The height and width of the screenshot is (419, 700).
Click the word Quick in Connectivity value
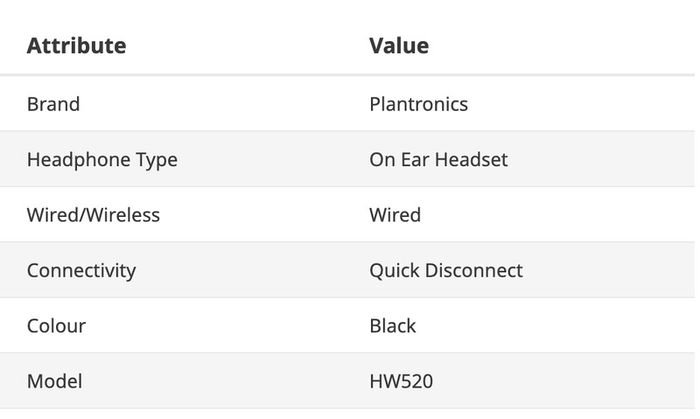click(x=395, y=270)
